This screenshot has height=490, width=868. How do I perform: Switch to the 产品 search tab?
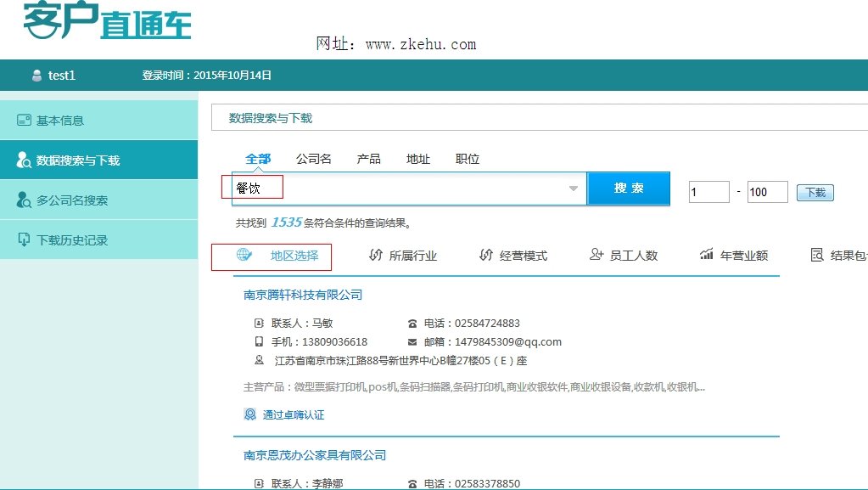[x=368, y=158]
